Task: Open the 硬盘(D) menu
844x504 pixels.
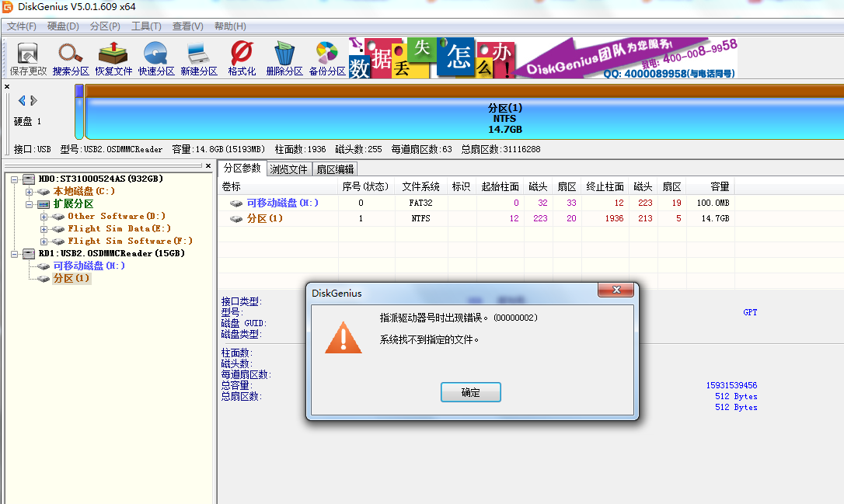Action: point(63,26)
